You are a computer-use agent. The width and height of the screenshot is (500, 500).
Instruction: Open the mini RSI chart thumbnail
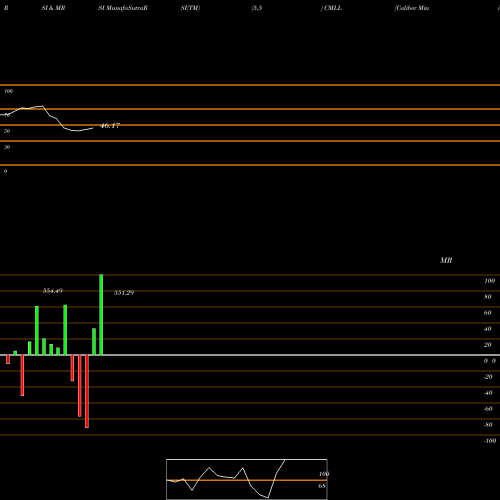tap(247, 479)
